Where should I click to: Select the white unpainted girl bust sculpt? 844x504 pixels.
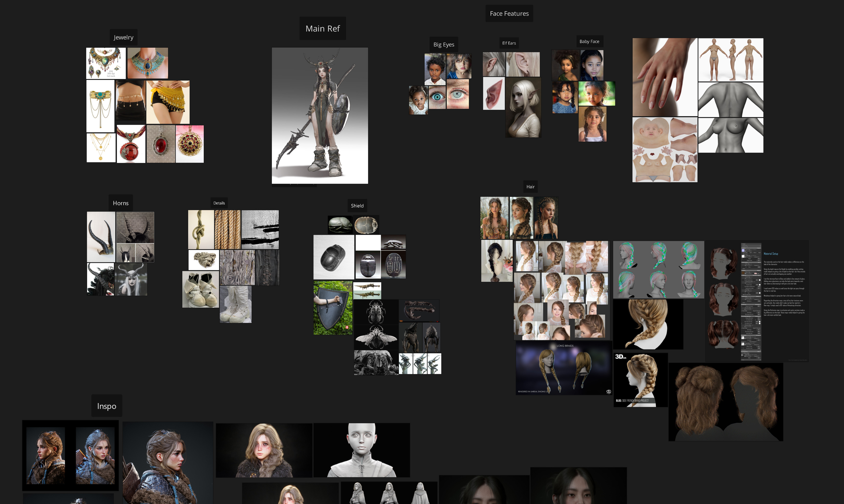(362, 450)
